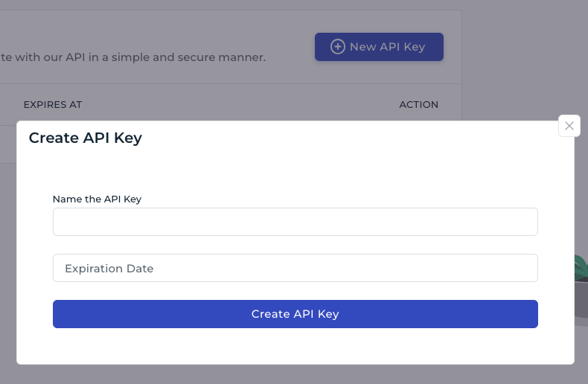588x384 pixels.
Task: Click the dimmed New API Key button
Action: 379,46
